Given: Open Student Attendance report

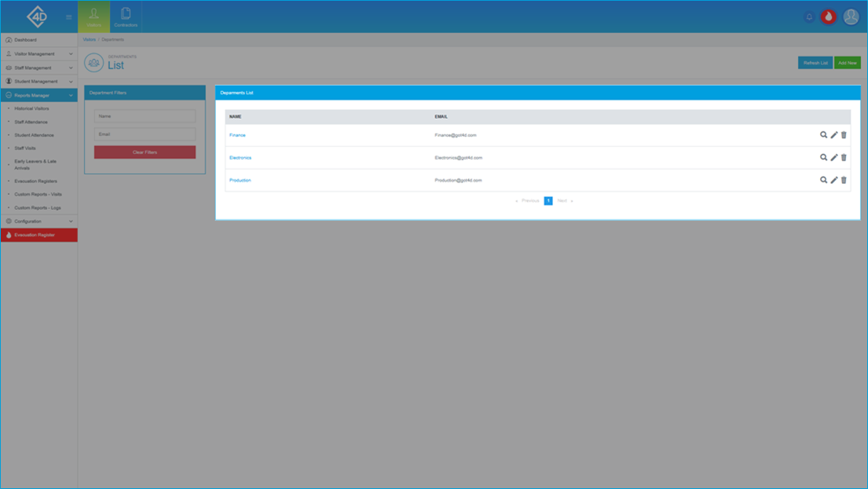Looking at the screenshot, I should pyautogui.click(x=35, y=135).
